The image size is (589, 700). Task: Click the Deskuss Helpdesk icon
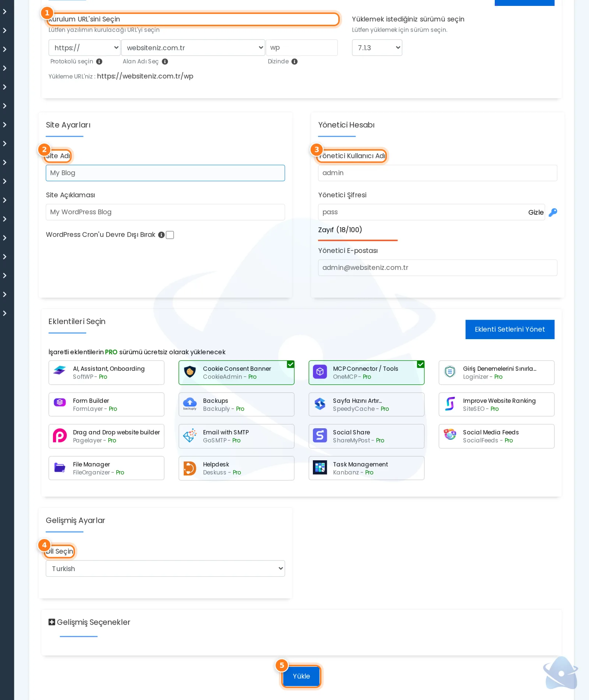190,468
